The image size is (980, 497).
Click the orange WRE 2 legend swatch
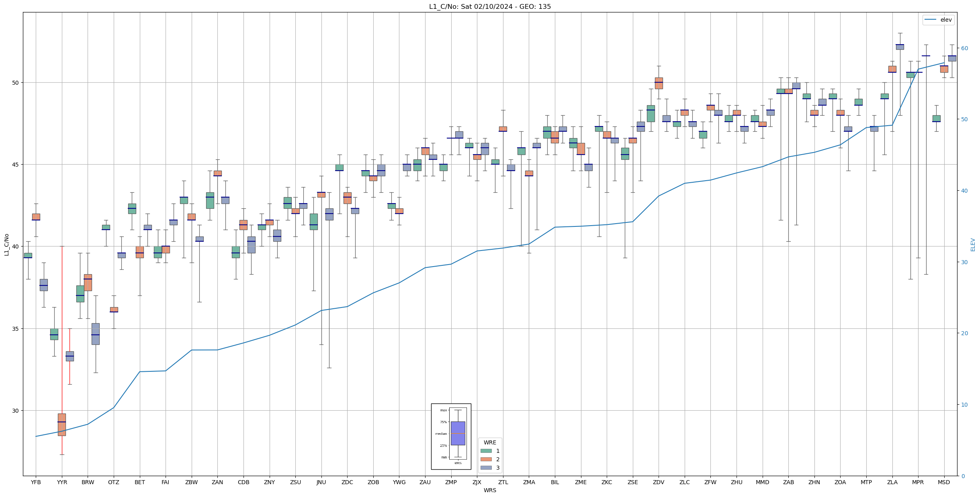click(486, 459)
